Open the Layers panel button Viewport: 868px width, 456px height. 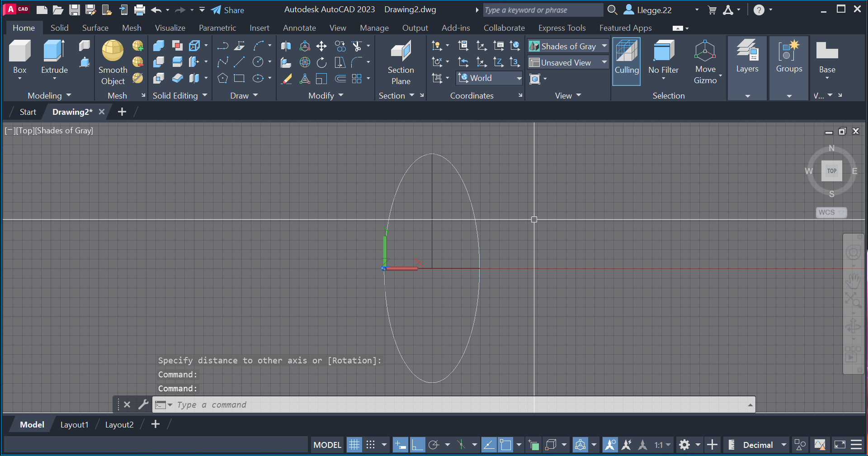pyautogui.click(x=747, y=68)
